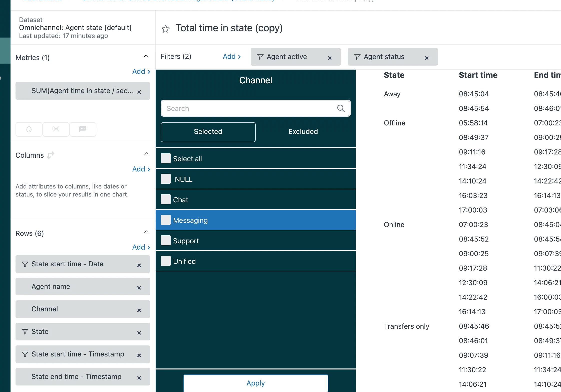This screenshot has width=561, height=392.
Task: Switch to the Selected tab
Action: click(x=208, y=132)
